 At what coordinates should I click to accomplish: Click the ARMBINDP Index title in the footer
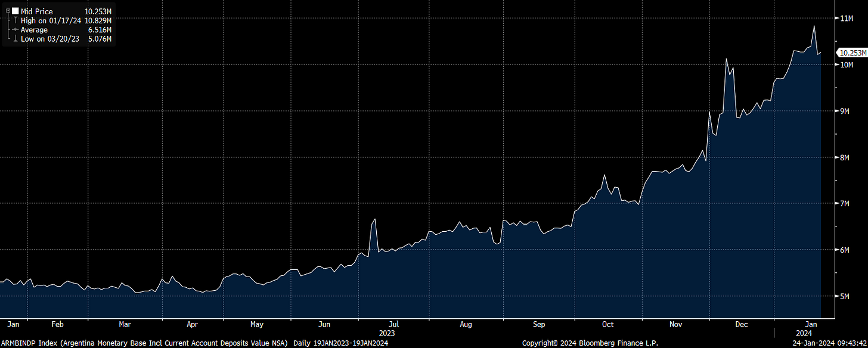pos(144,343)
